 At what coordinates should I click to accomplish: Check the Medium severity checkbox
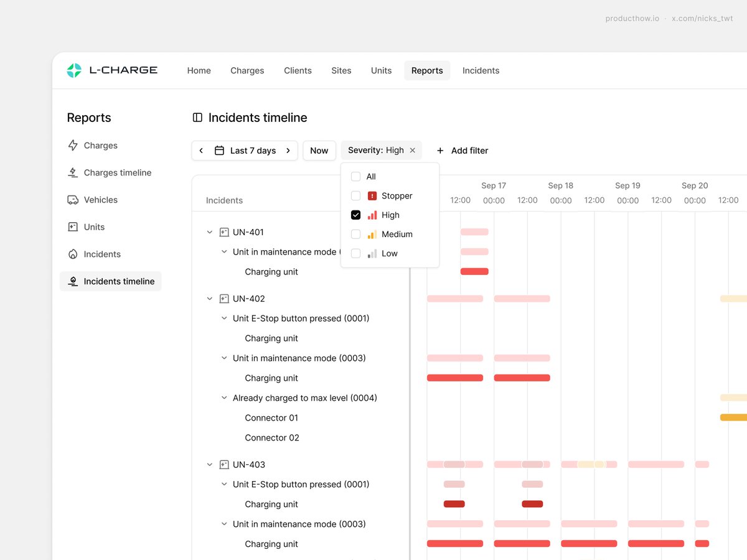356,235
